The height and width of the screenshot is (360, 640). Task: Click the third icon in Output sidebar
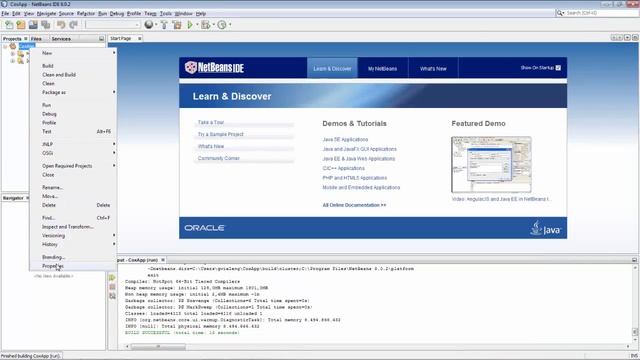coord(112,296)
